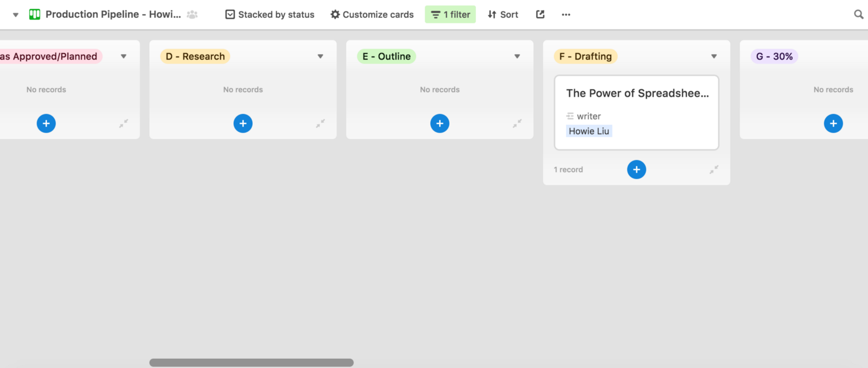The image size is (868, 368).
Task: Click the horizontal scrollbar thumb
Action: point(252,363)
